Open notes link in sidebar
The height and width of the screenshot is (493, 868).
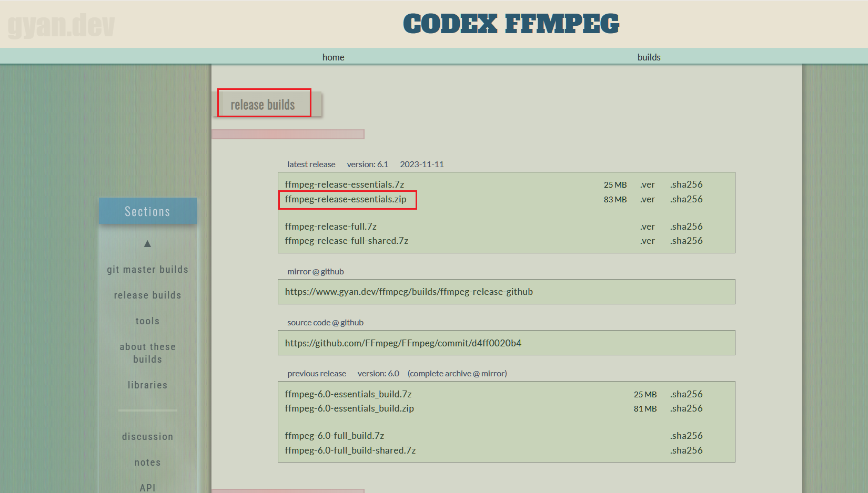click(147, 463)
